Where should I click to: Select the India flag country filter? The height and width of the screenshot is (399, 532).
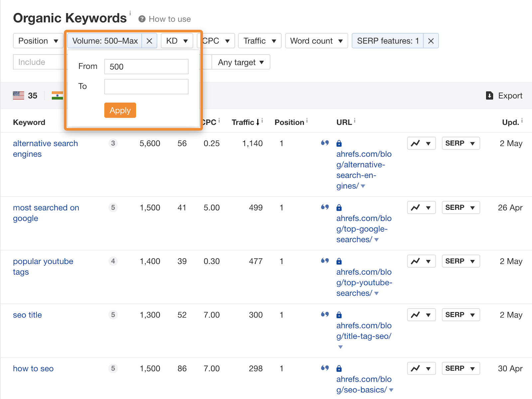[x=57, y=95]
